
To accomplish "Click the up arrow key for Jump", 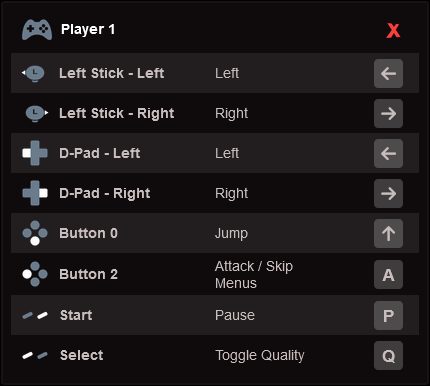I will pos(388,234).
